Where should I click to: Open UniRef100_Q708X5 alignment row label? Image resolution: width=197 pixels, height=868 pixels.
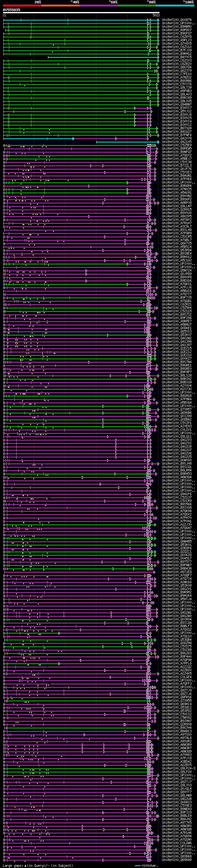pos(177,43)
